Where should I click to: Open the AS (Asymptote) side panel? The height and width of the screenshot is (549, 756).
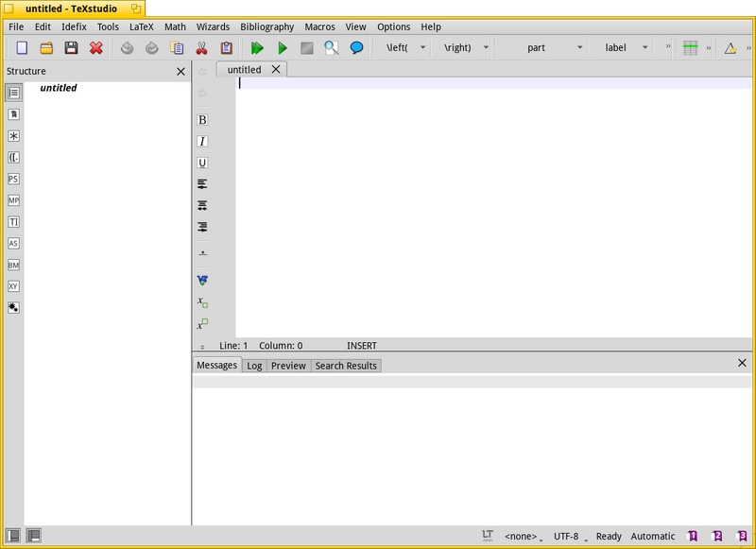pyautogui.click(x=13, y=244)
